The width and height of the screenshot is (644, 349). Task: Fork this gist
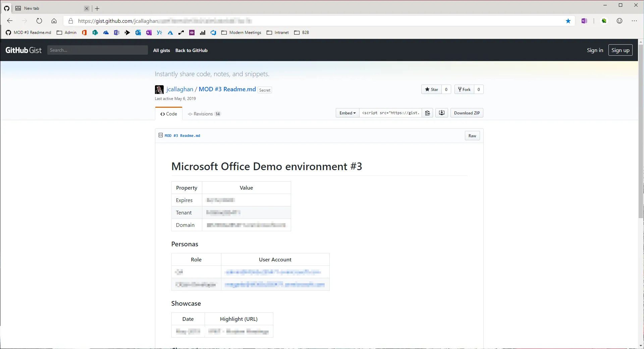(x=465, y=89)
